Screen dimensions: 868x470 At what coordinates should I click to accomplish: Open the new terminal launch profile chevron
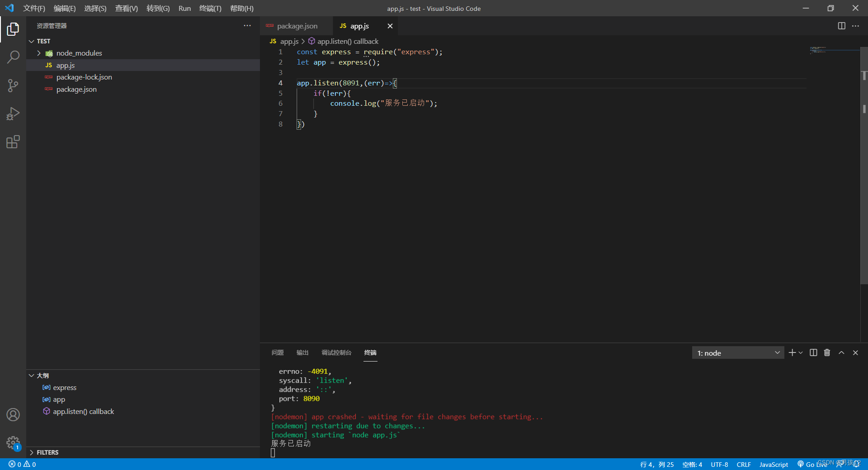pos(801,352)
